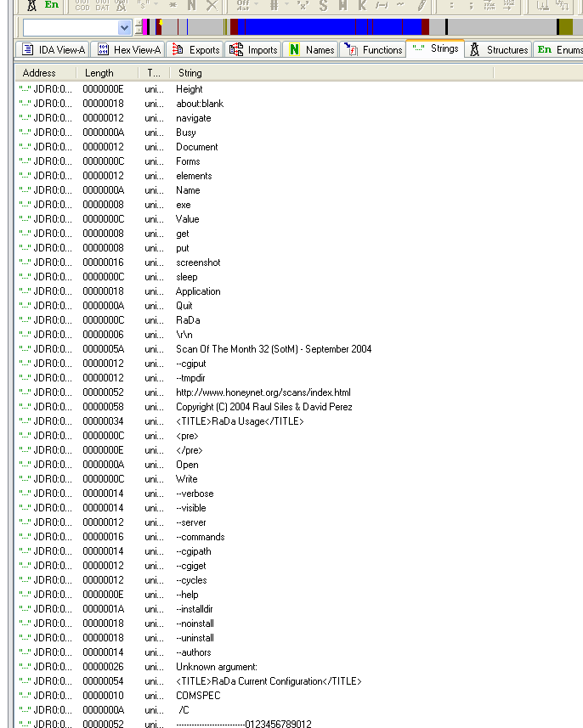Select the honeynet.org scans URL string
Image resolution: width=583 pixels, height=728 pixels.
263,392
